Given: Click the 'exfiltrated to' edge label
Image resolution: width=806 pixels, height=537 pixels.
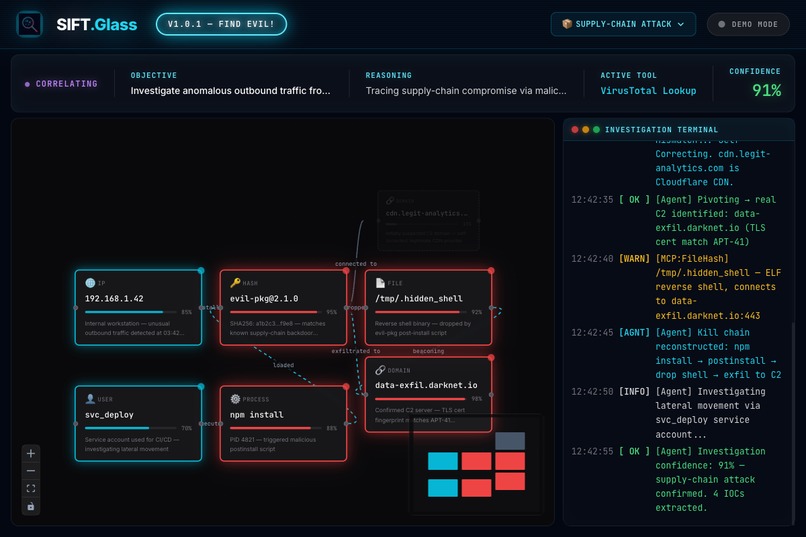Looking at the screenshot, I should 356,351.
